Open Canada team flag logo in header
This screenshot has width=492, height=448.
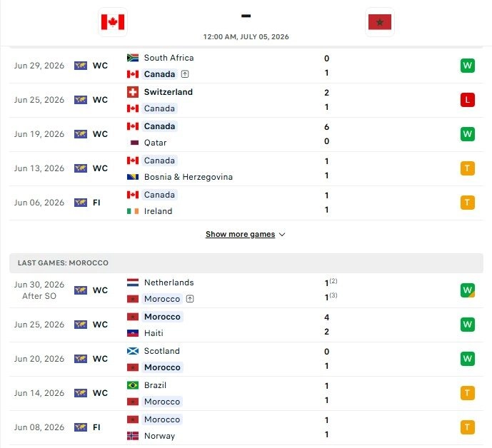pos(113,22)
